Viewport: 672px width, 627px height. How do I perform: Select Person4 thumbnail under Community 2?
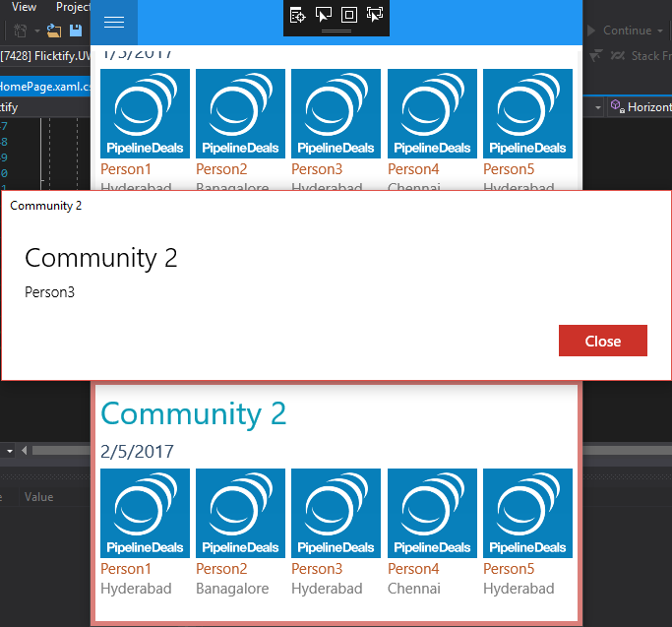point(432,513)
